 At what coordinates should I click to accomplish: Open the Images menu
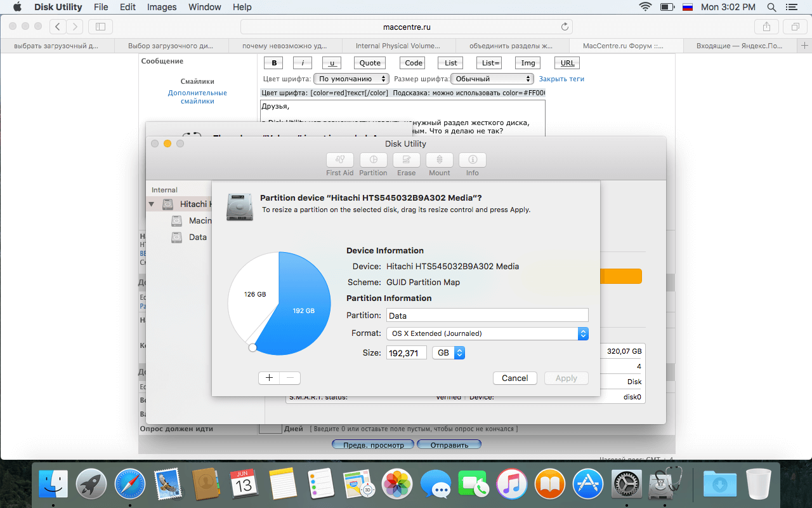162,7
